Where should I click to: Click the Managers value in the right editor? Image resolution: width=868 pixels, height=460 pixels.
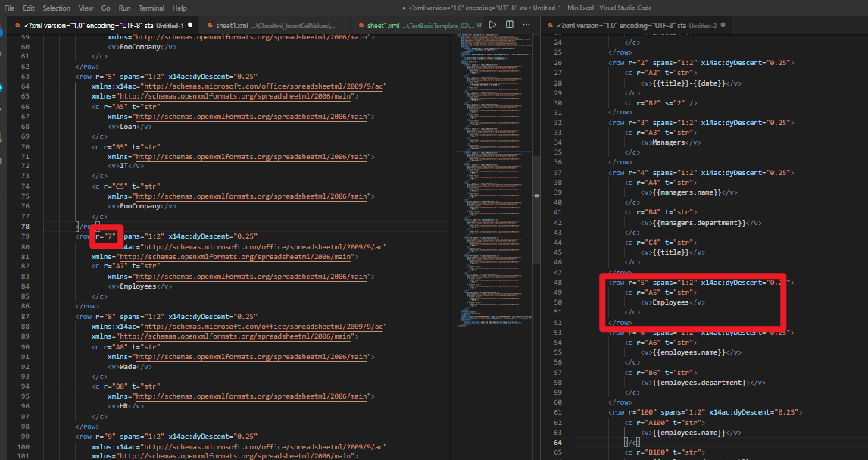pos(668,142)
